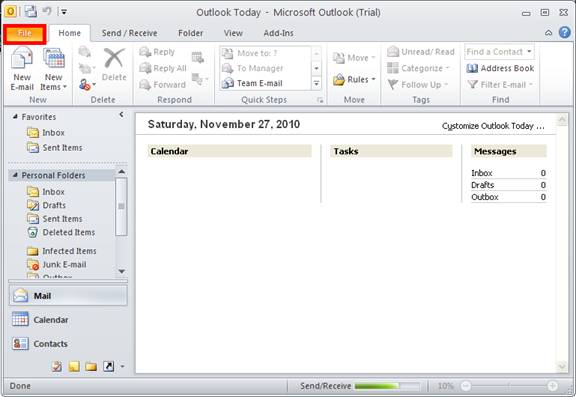The width and height of the screenshot is (576, 397).
Task: Open the Categorize menu
Action: point(418,68)
